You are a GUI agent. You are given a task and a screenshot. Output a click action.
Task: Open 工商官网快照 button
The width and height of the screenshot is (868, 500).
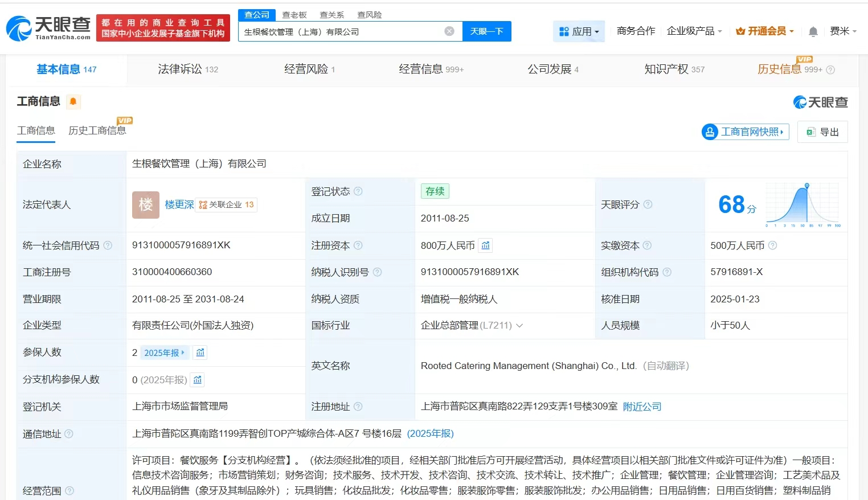click(746, 132)
